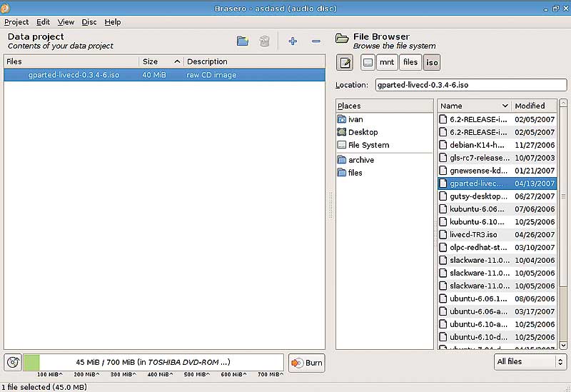Click the disc properties icon at bottom left

(13, 363)
